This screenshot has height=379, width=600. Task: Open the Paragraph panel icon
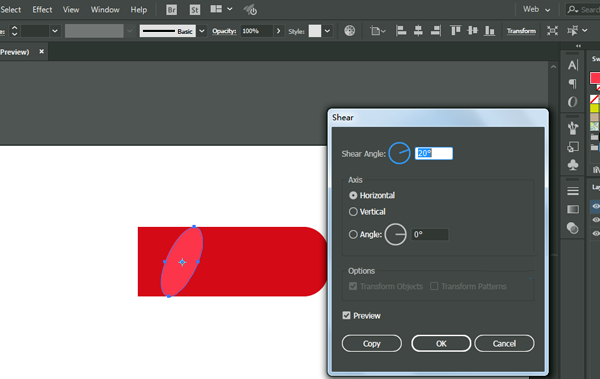tap(573, 83)
